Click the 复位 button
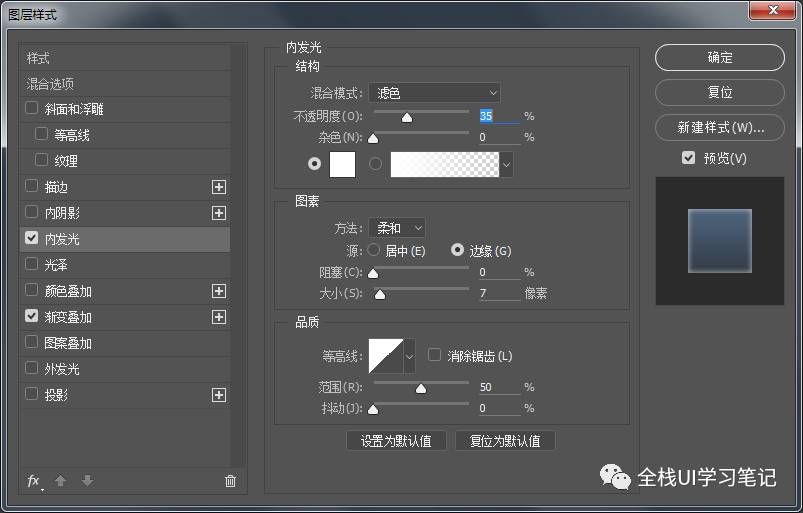Viewport: 803px width, 513px height. point(720,92)
